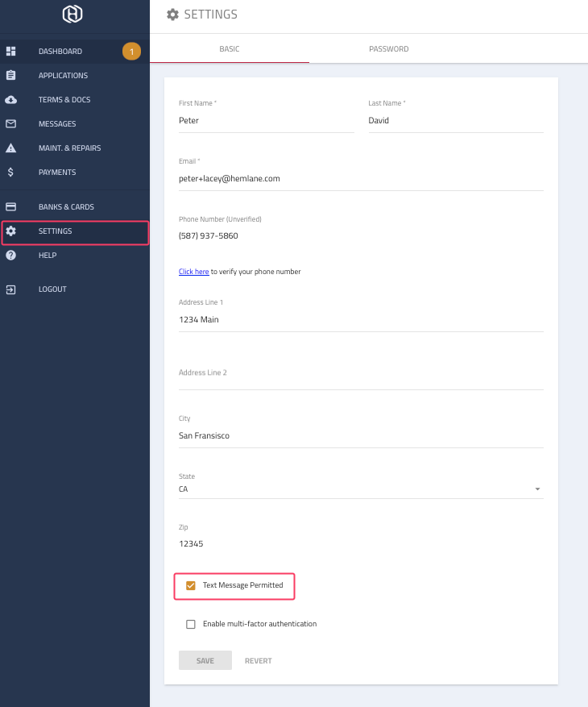Follow the 'Click here' verify phone link
The height and width of the screenshot is (707, 588).
[194, 272]
